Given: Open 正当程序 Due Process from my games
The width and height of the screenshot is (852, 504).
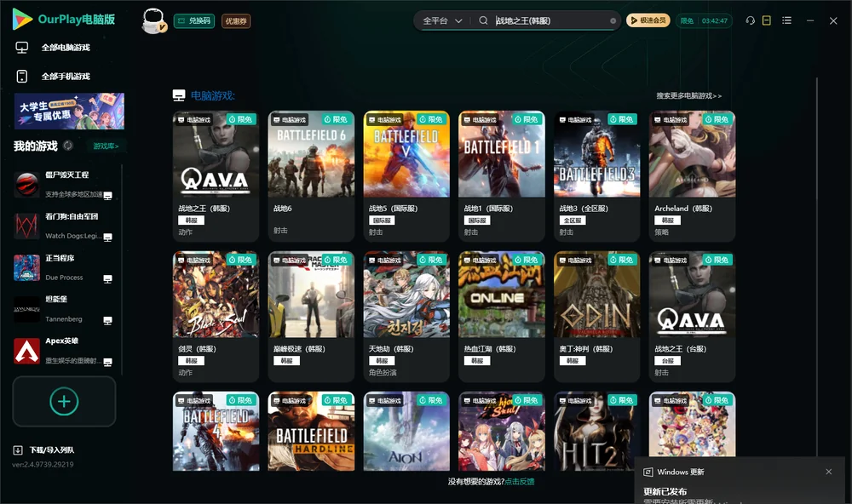Looking at the screenshot, I should 63,267.
